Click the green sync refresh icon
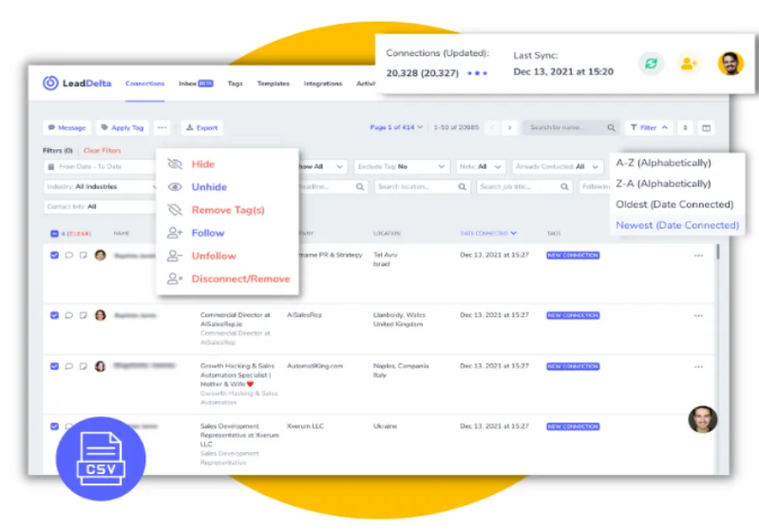The image size is (759, 532). (x=651, y=64)
